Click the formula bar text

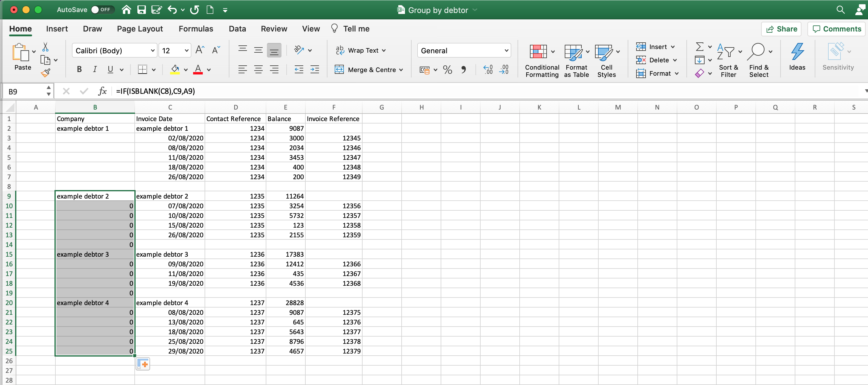pos(155,91)
